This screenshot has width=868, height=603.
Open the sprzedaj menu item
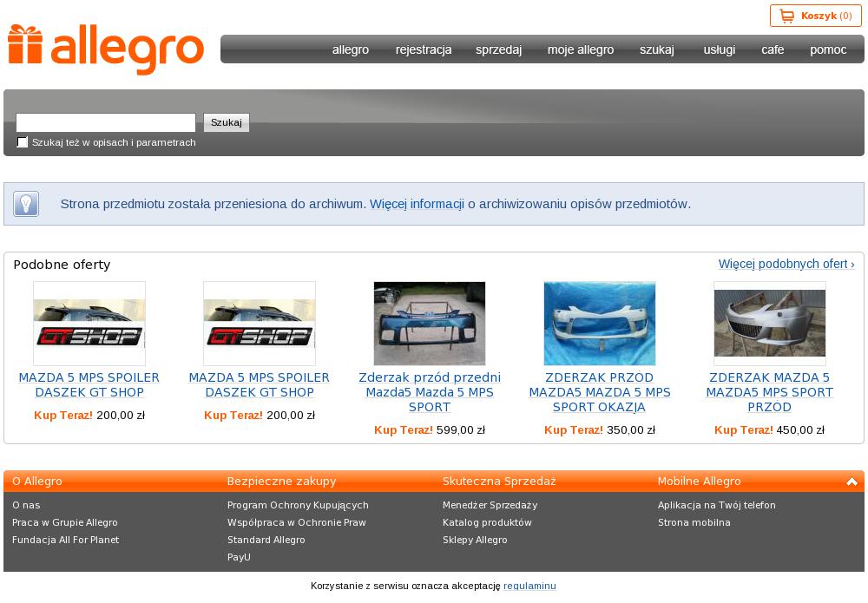(498, 49)
